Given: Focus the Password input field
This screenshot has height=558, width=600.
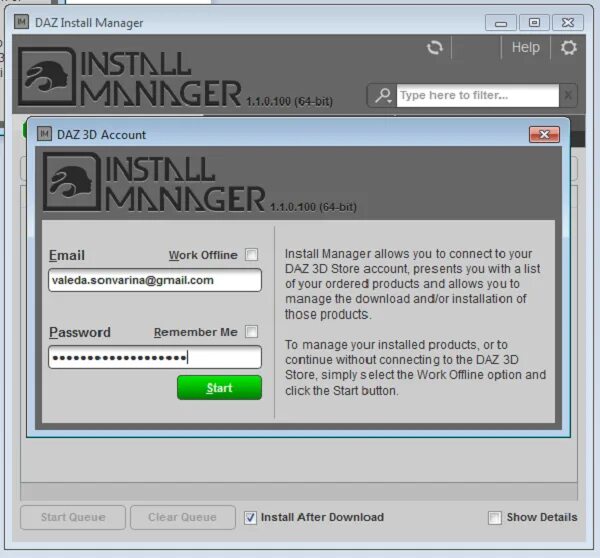Looking at the screenshot, I should pyautogui.click(x=155, y=357).
